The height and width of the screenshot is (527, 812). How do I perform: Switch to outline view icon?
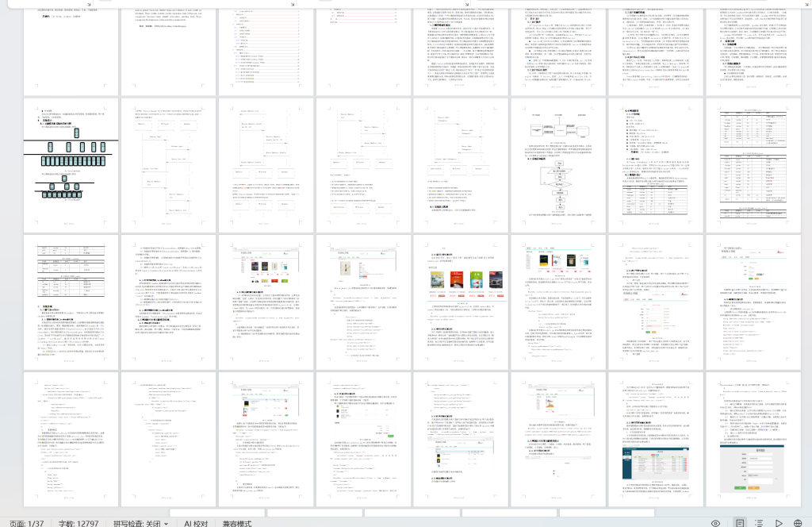[x=759, y=523]
